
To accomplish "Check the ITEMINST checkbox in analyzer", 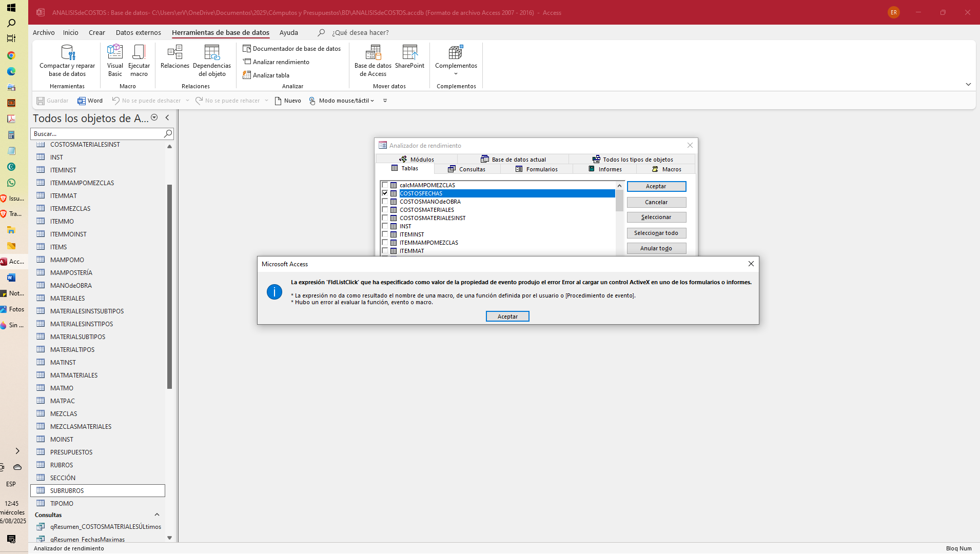I will click(385, 234).
